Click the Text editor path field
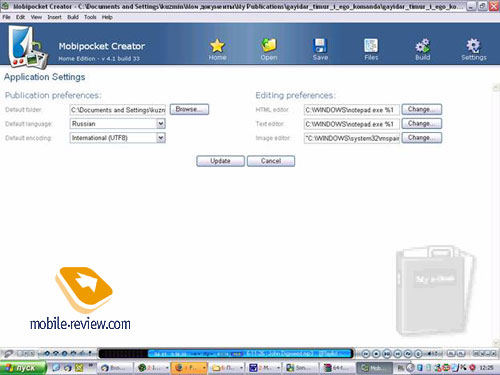 352,124
